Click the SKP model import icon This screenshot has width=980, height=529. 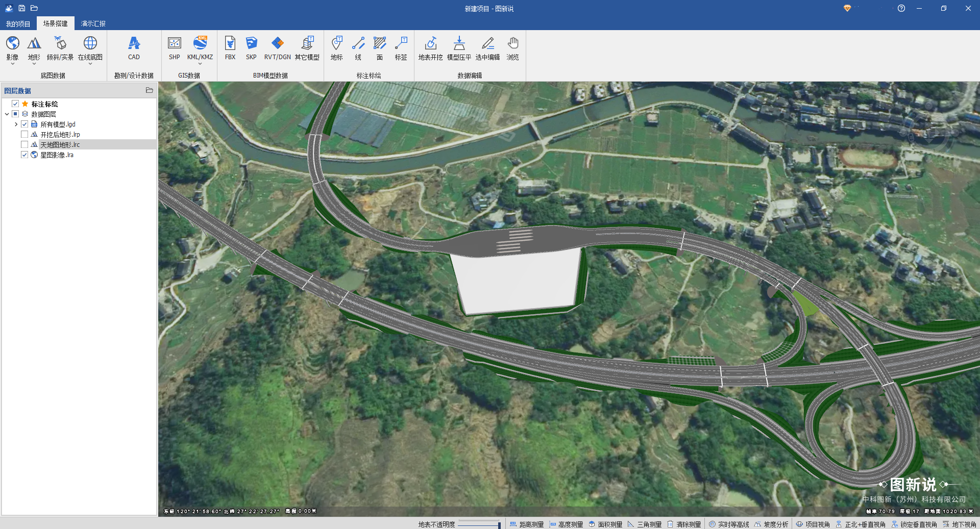click(x=251, y=48)
